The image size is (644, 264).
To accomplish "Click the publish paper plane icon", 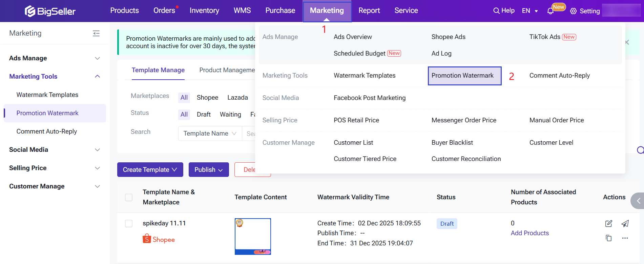I will [625, 223].
